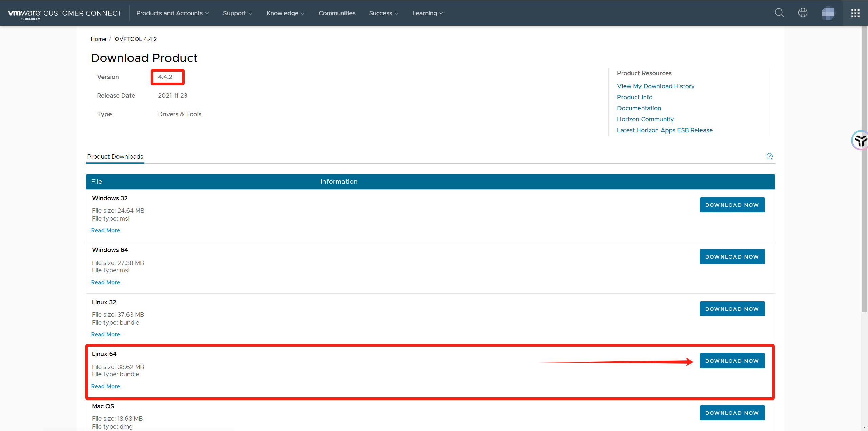Download the Linux 64 bundle
The height and width of the screenshot is (431, 868).
(x=732, y=361)
